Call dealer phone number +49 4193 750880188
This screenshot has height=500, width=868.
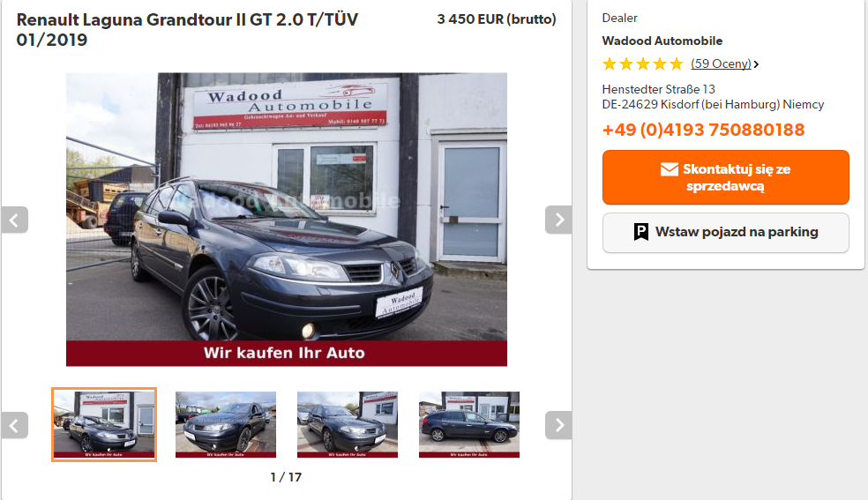pos(703,130)
